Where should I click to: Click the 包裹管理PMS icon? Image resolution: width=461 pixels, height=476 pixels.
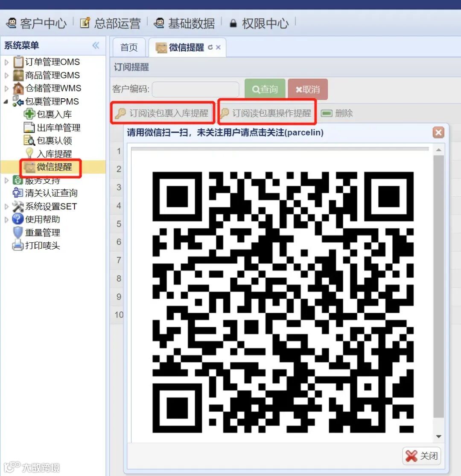18,101
